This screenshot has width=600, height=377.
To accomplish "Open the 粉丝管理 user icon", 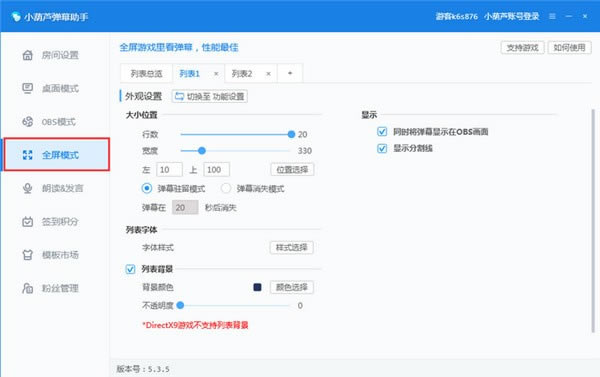I will (27, 288).
